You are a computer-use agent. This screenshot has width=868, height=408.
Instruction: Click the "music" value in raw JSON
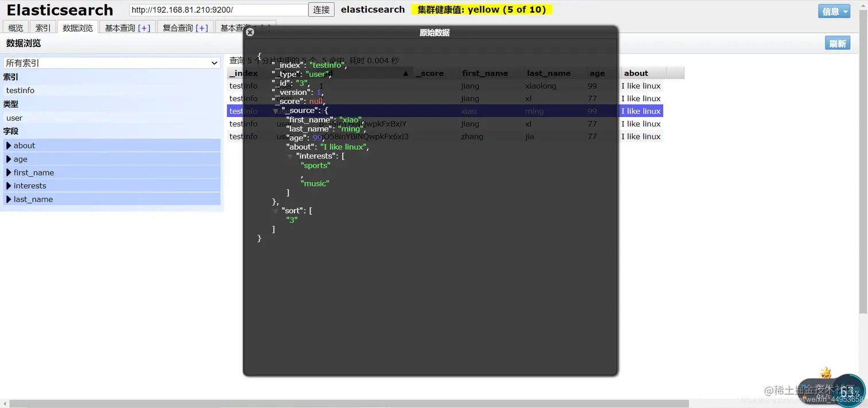315,184
